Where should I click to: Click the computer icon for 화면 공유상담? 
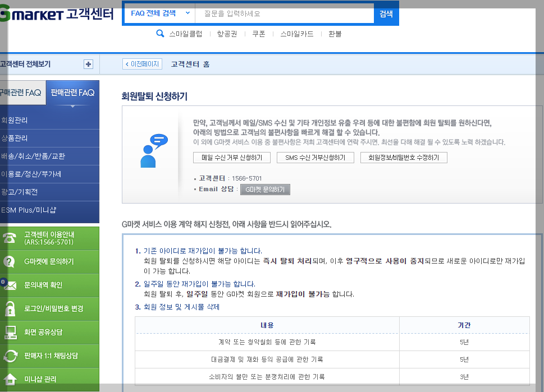[x=11, y=333]
